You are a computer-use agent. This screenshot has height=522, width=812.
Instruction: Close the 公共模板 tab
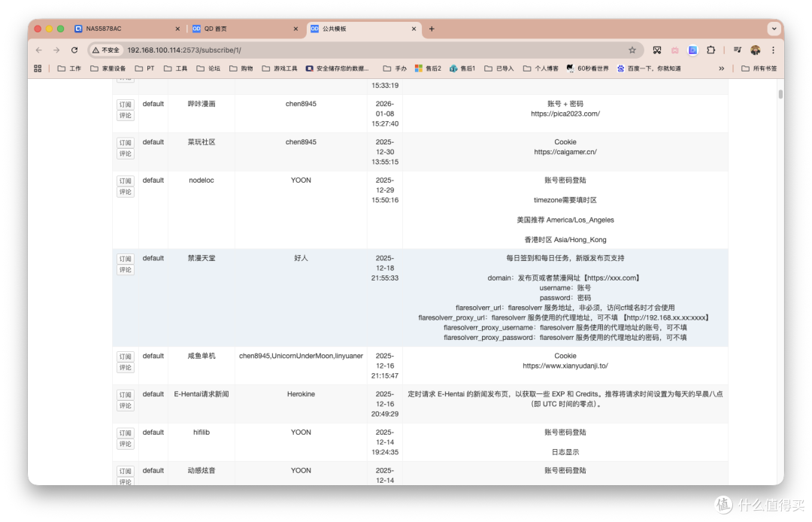414,29
